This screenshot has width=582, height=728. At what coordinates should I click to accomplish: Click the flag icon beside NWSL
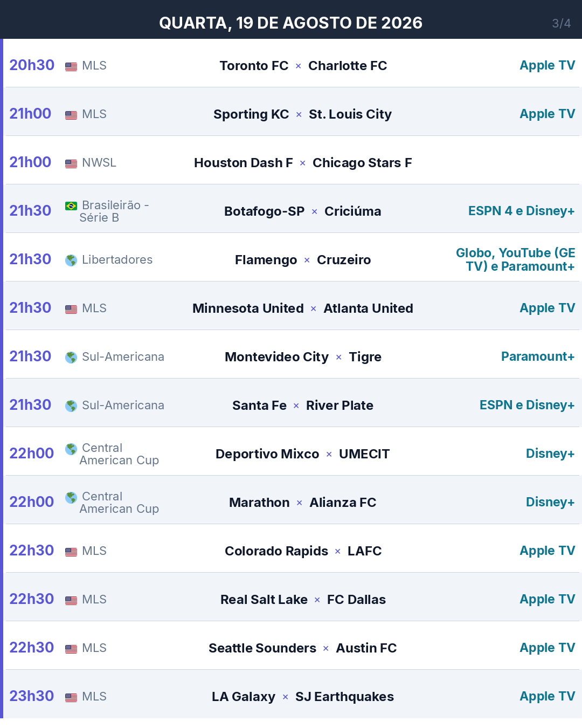pyautogui.click(x=71, y=163)
